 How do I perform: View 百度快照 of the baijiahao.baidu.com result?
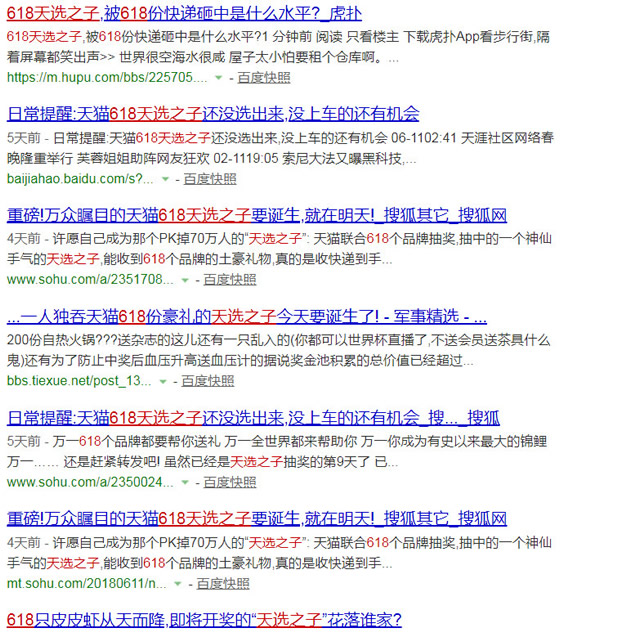click(x=209, y=179)
